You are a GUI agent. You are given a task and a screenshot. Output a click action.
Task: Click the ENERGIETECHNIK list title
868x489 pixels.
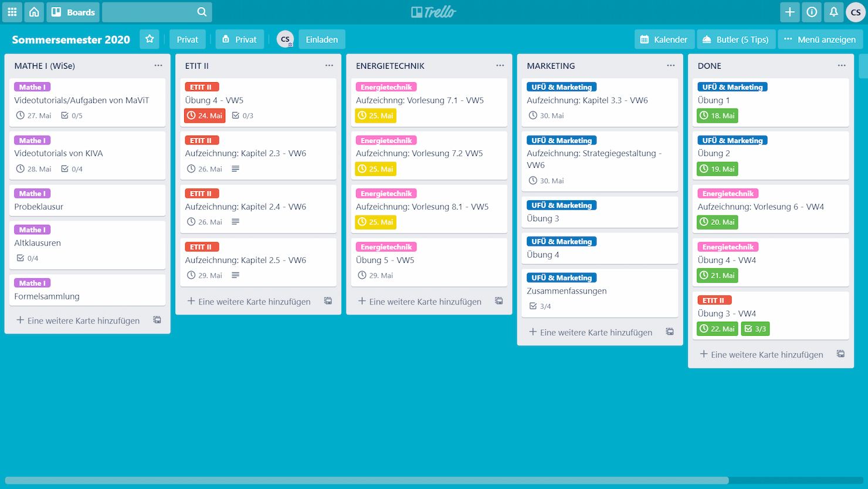(390, 66)
